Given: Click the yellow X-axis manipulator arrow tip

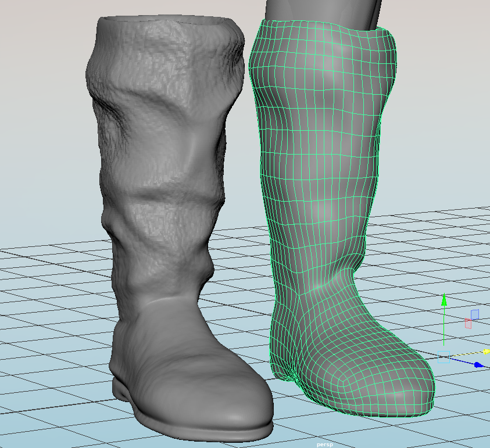Looking at the screenshot, I should [487, 352].
